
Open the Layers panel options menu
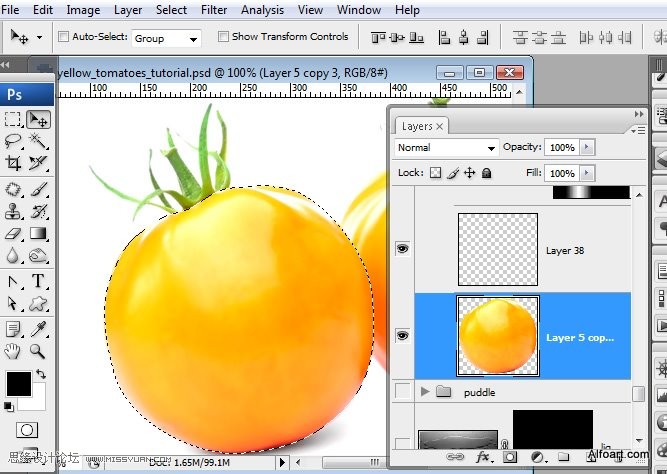638,130
